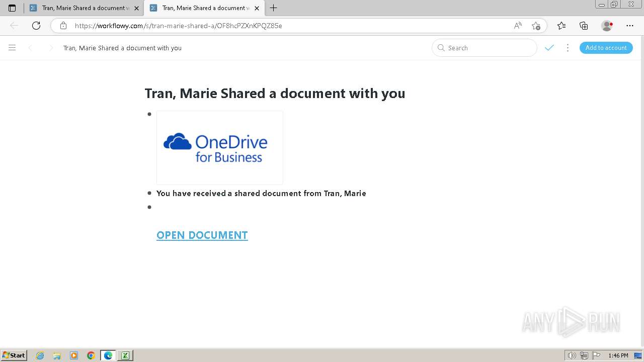This screenshot has width=644, height=362.
Task: Click the WorkFlowy back navigation arrow
Action: pyautogui.click(x=30, y=48)
